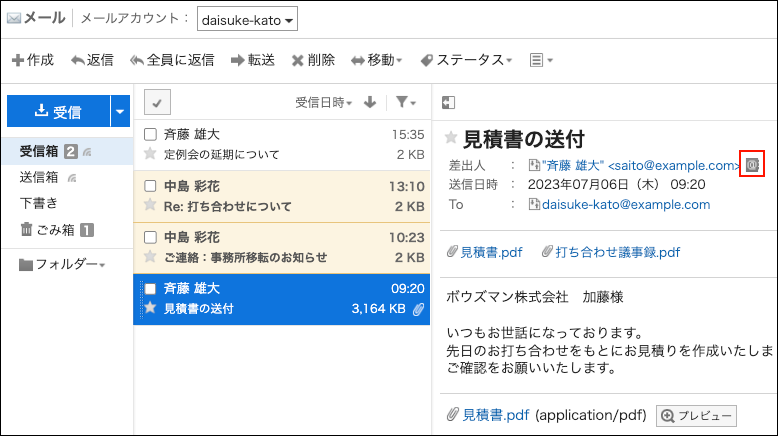Click 転送 forward button

point(253,60)
